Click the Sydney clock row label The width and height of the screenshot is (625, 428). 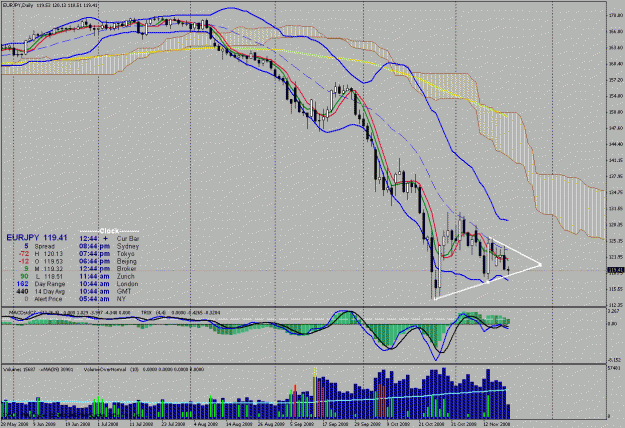[x=128, y=246]
